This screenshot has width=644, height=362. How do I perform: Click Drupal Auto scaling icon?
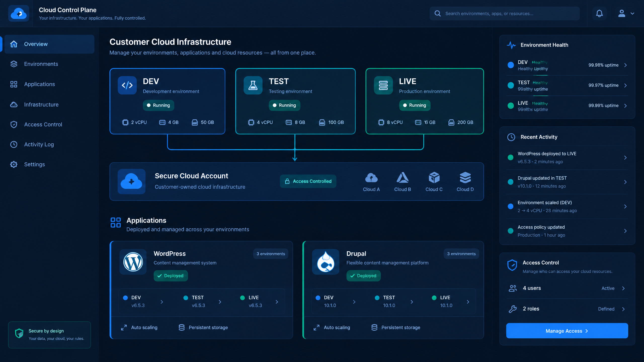[x=316, y=328]
